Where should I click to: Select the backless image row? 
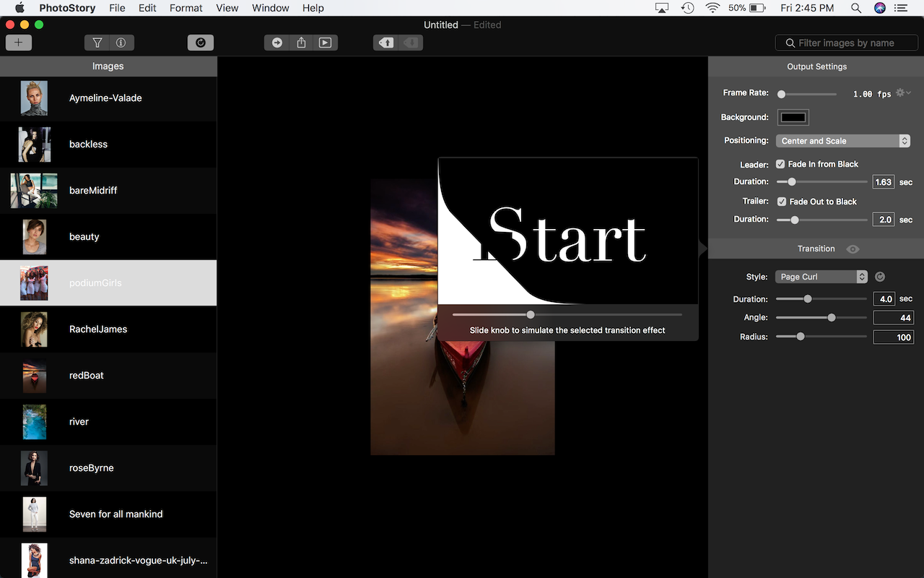click(108, 144)
